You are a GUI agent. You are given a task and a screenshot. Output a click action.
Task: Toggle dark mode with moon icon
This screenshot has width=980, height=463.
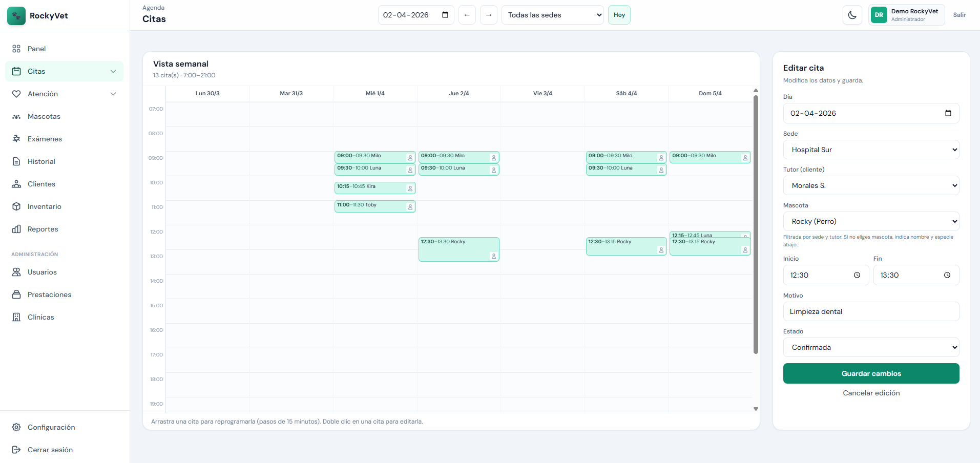point(852,15)
